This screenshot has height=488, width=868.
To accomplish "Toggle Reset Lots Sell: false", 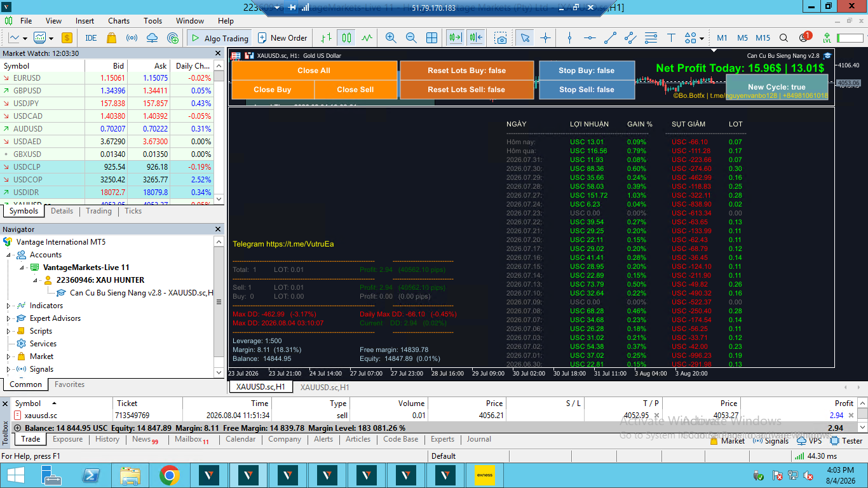I will pyautogui.click(x=466, y=90).
